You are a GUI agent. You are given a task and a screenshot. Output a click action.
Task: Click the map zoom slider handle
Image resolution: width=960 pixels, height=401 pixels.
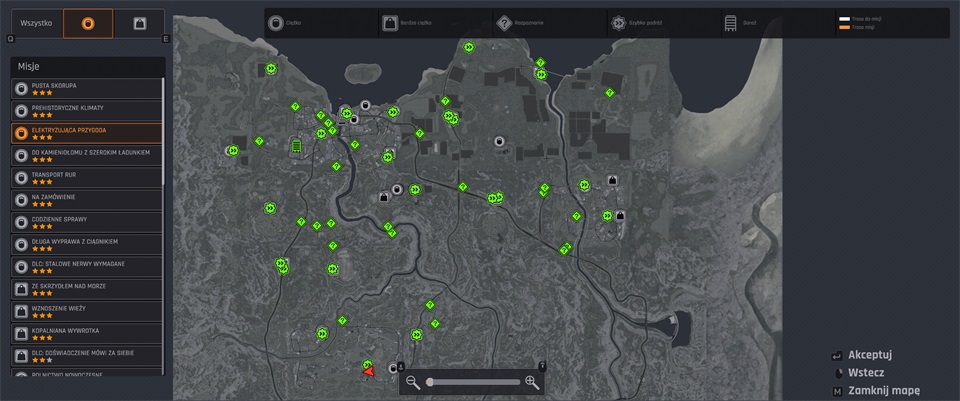pos(430,382)
